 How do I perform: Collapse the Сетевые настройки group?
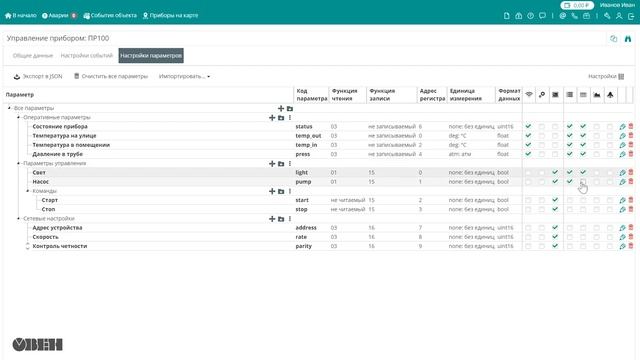(18, 218)
